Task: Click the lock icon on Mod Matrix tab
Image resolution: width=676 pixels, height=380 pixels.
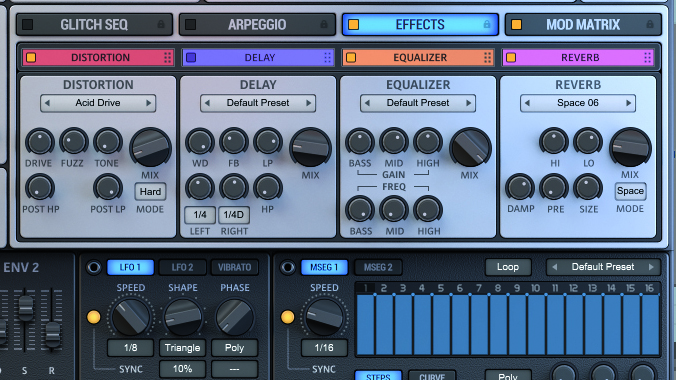Action: [650, 25]
